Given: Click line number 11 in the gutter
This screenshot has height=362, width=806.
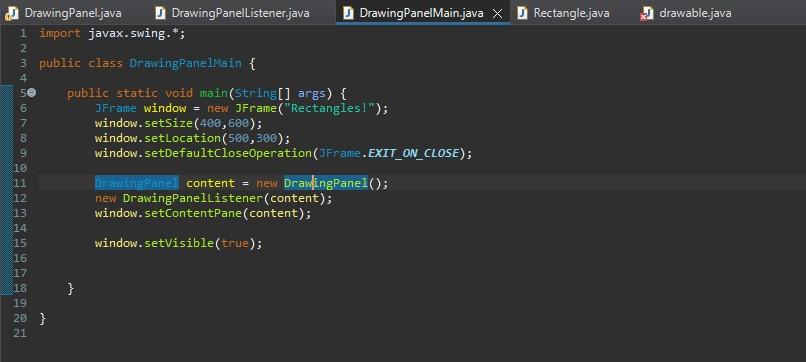Looking at the screenshot, I should pos(20,183).
